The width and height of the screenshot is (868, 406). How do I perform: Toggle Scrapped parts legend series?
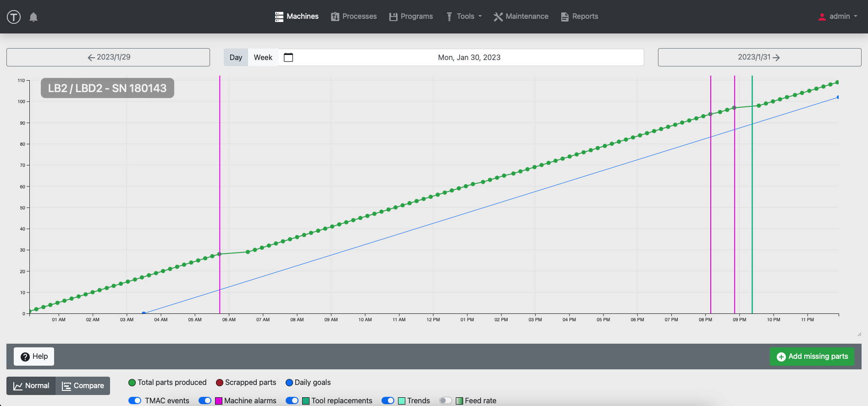pyautogui.click(x=246, y=383)
